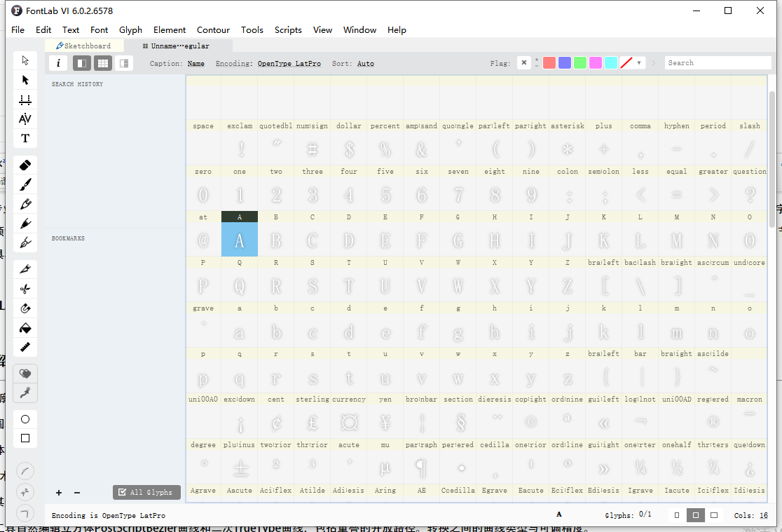Image resolution: width=782 pixels, height=532 pixels.
Task: Switch to the Sketchboard tab
Action: tap(84, 46)
